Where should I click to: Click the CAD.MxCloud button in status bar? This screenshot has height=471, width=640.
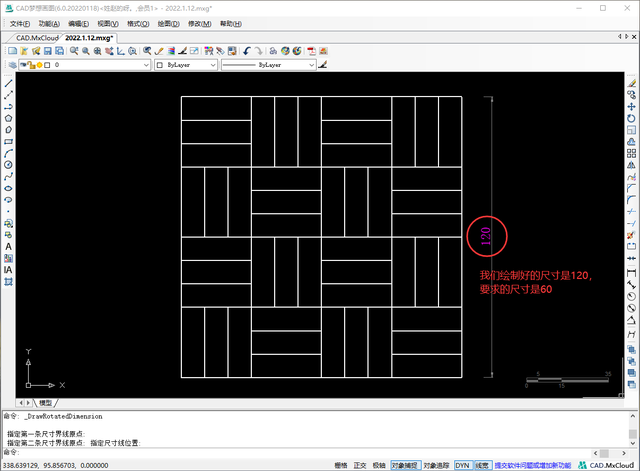(x=606, y=465)
